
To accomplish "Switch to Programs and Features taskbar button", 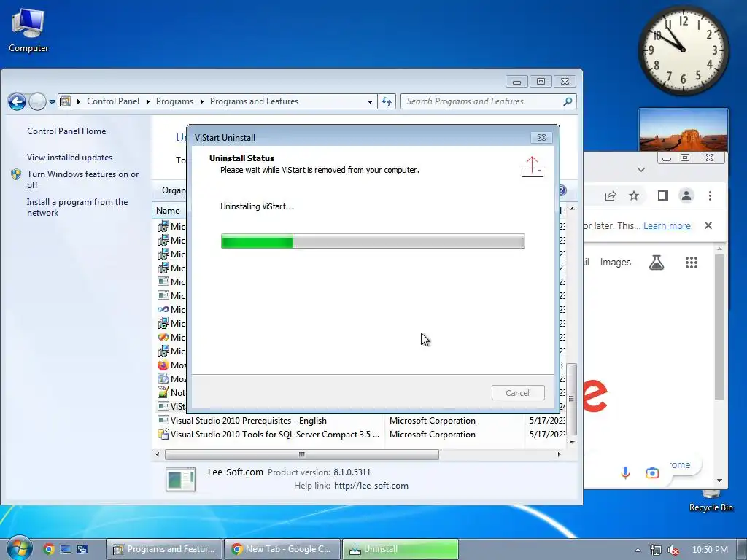I will (164, 549).
